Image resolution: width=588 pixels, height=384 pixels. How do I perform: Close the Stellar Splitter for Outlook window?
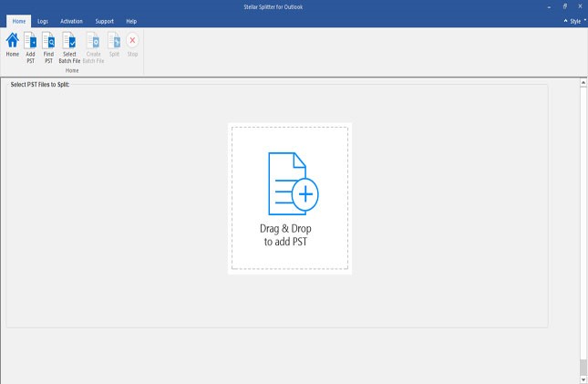pos(580,6)
